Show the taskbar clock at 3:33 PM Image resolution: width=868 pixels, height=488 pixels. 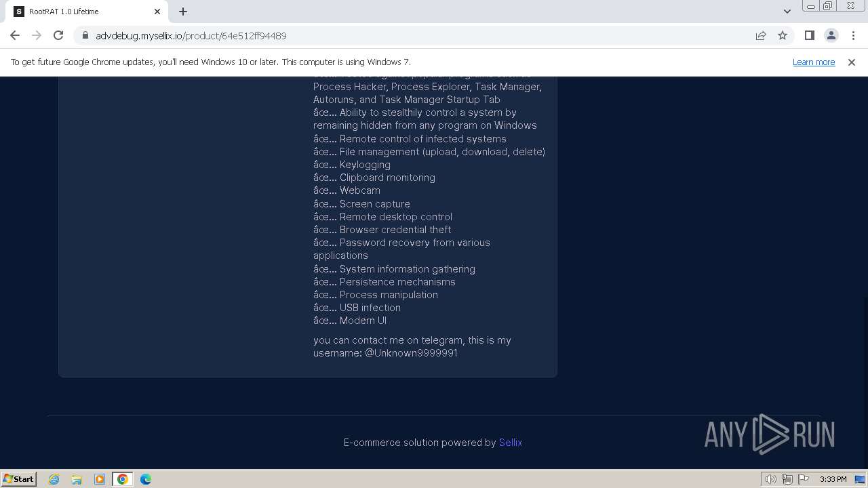point(833,479)
